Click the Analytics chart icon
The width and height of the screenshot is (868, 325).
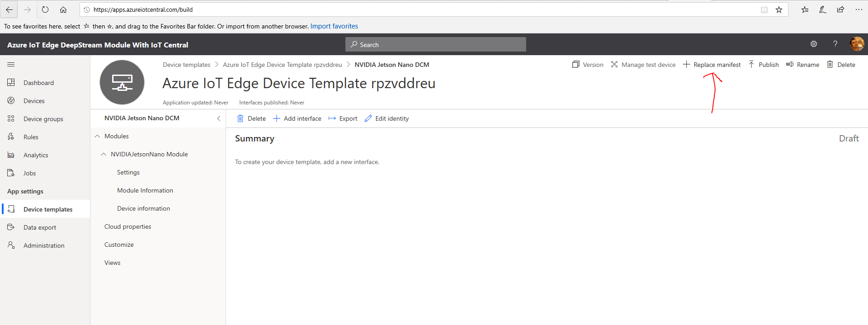pos(11,155)
